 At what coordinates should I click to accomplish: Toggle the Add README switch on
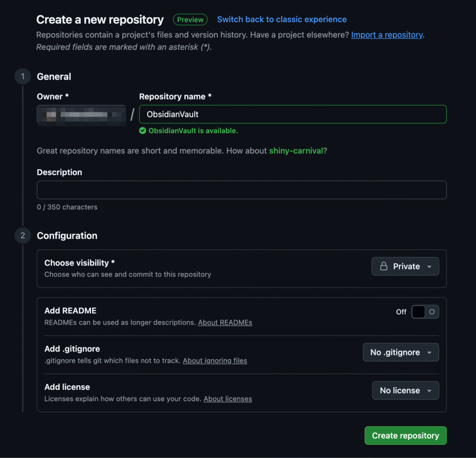click(x=425, y=312)
